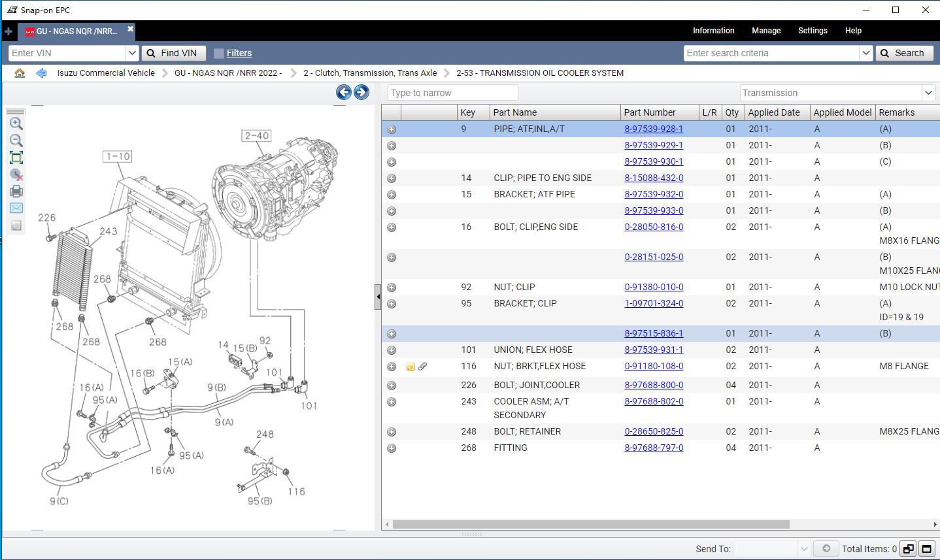Click the GU - NGAS NQR /NRR 2022 breadcrumb

coord(228,73)
